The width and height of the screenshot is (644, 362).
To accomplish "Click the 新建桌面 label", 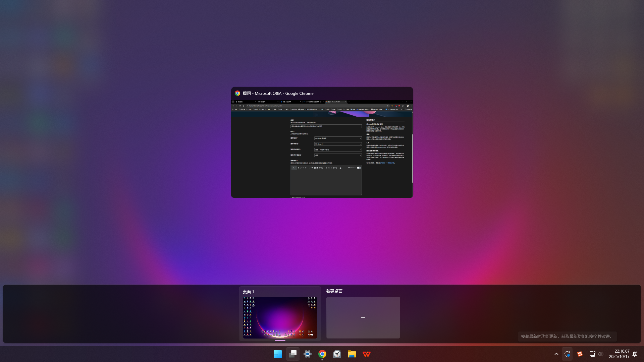I will point(334,291).
